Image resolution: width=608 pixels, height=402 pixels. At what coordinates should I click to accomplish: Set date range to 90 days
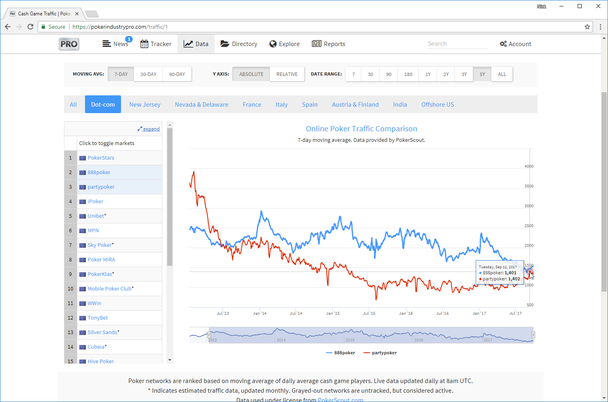pos(389,74)
